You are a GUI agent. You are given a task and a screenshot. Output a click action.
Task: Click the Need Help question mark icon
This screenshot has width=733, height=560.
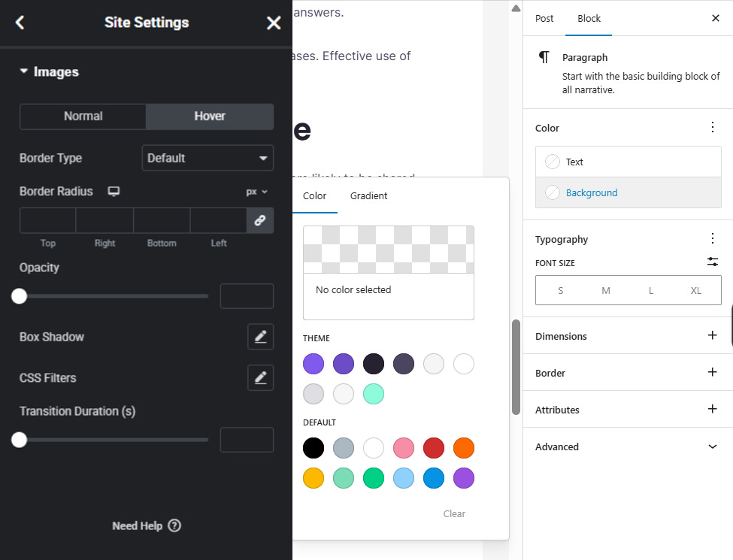pos(174,525)
